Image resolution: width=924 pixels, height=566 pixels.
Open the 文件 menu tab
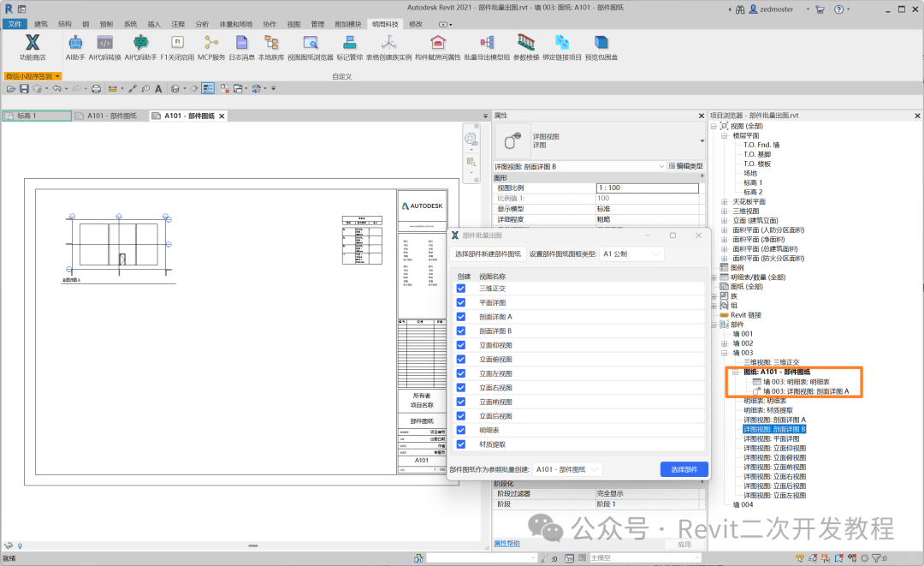point(15,24)
